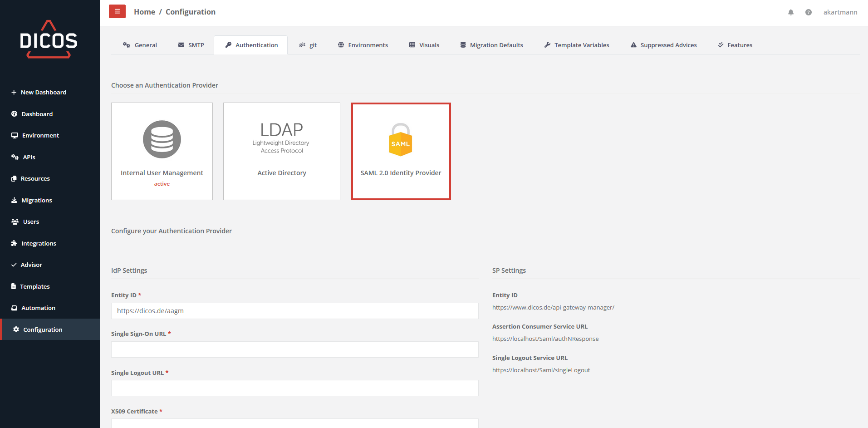Image resolution: width=868 pixels, height=428 pixels.
Task: Open the notifications bell icon
Action: [x=791, y=12]
